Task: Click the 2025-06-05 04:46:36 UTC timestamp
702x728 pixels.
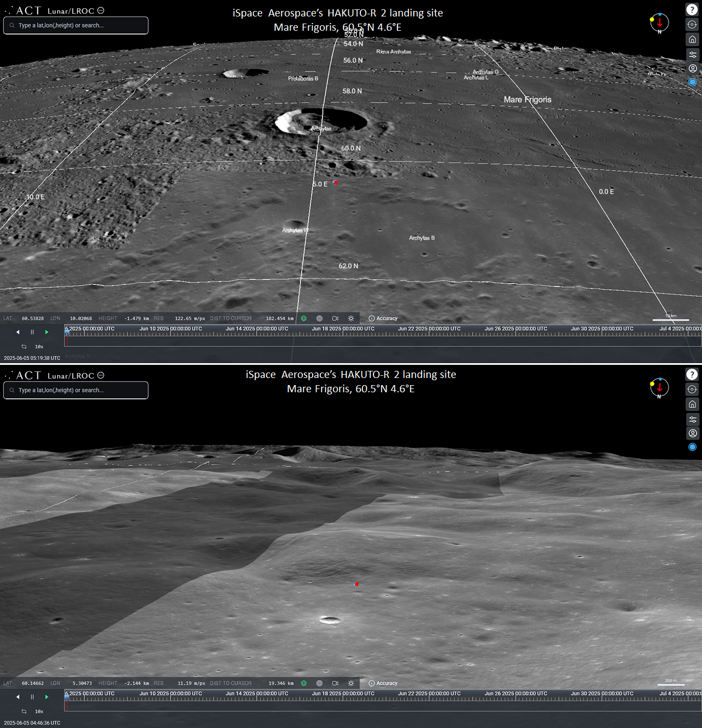Action: [32, 723]
